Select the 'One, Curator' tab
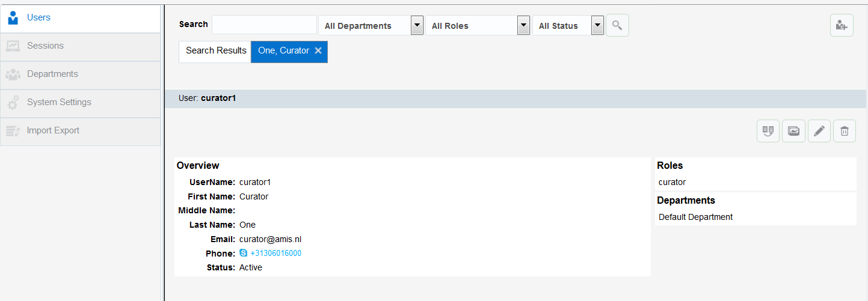This screenshot has height=301, width=868. pyautogui.click(x=283, y=51)
